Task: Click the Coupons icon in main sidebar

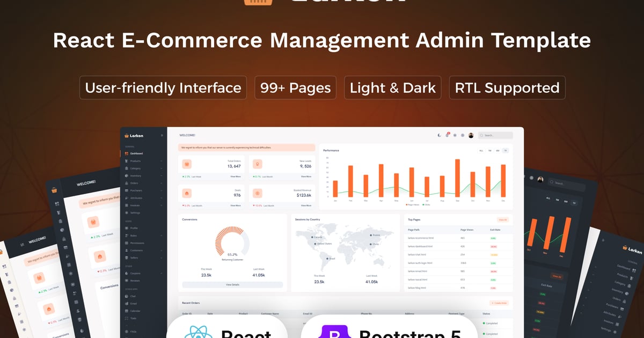Action: (127, 273)
